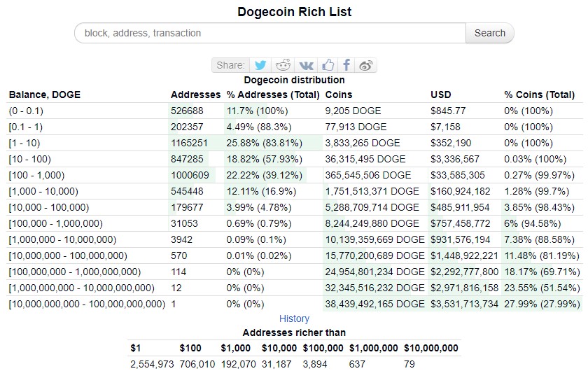Click the 2,554,973 addresses count value
This screenshot has width=588, height=371.
(152, 364)
